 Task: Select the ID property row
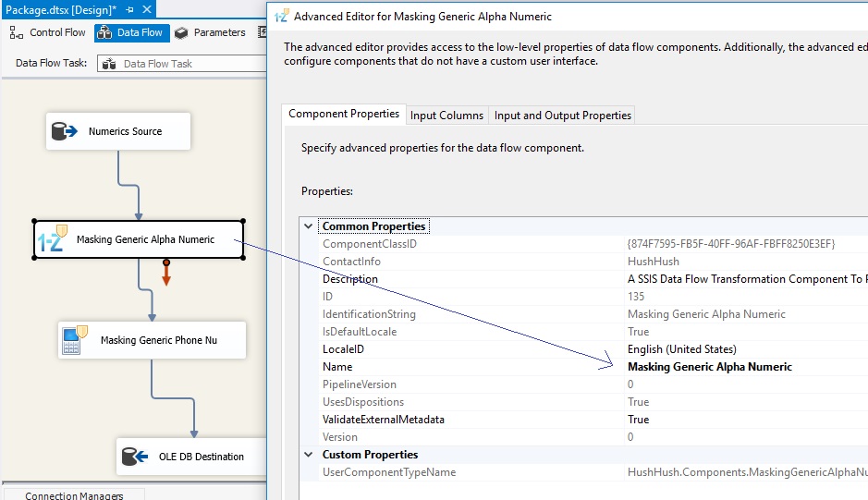click(593, 297)
